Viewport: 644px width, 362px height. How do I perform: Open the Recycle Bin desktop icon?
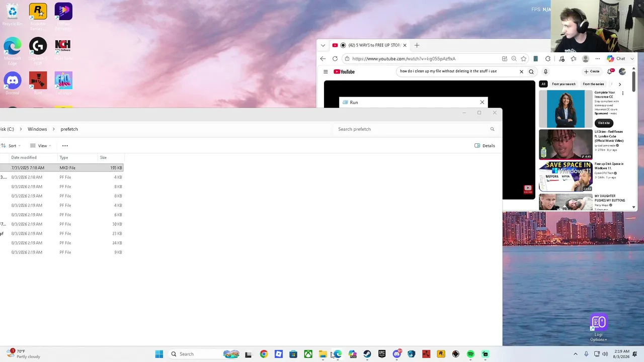click(x=13, y=15)
